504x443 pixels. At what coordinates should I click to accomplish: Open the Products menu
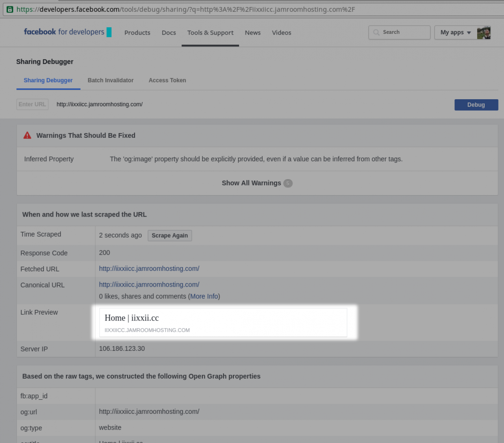[x=137, y=33]
